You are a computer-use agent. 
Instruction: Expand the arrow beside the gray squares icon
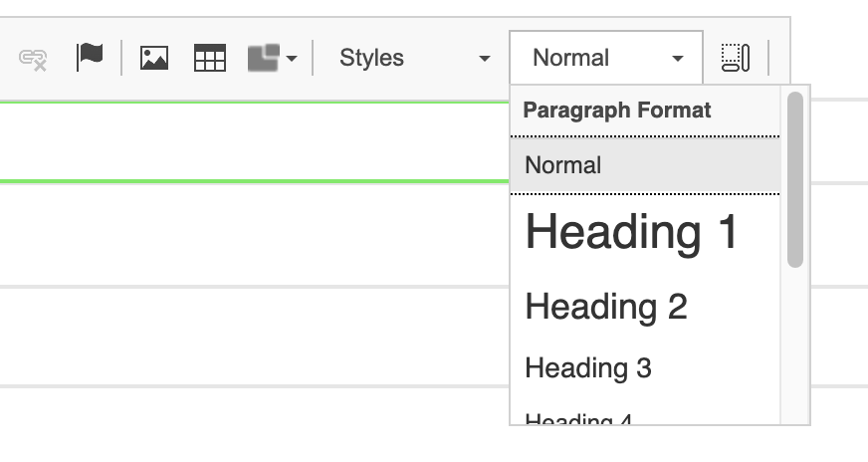coord(292,59)
